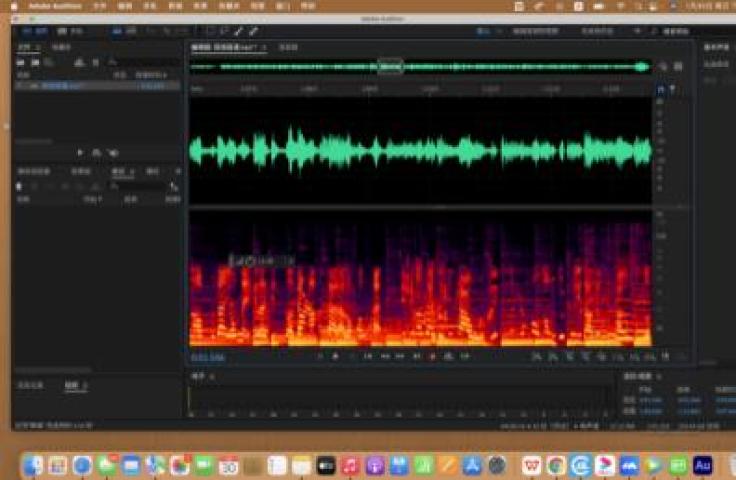Screen dimensions: 736x480
Task: Switch to the 收藏夹 tab beside Files
Action: coord(62,47)
